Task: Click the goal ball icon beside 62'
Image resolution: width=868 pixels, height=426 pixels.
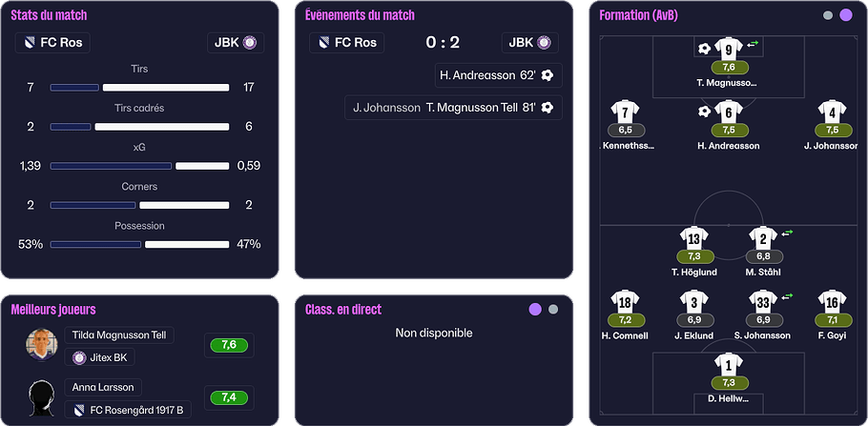Action: pyautogui.click(x=547, y=75)
